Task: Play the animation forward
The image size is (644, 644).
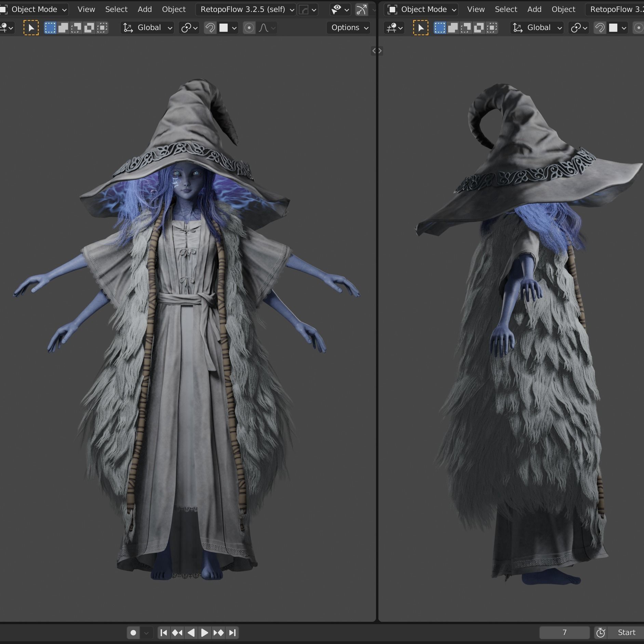Action: point(204,633)
